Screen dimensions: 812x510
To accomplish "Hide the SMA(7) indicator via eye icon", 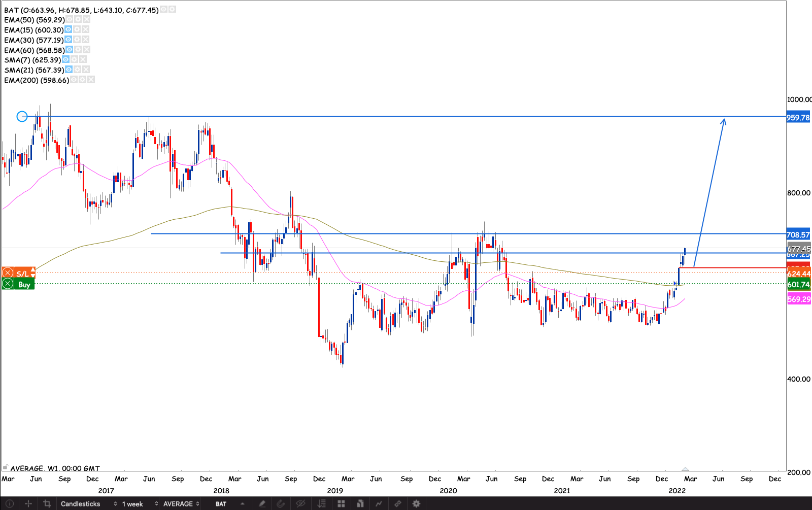I will 65,59.
